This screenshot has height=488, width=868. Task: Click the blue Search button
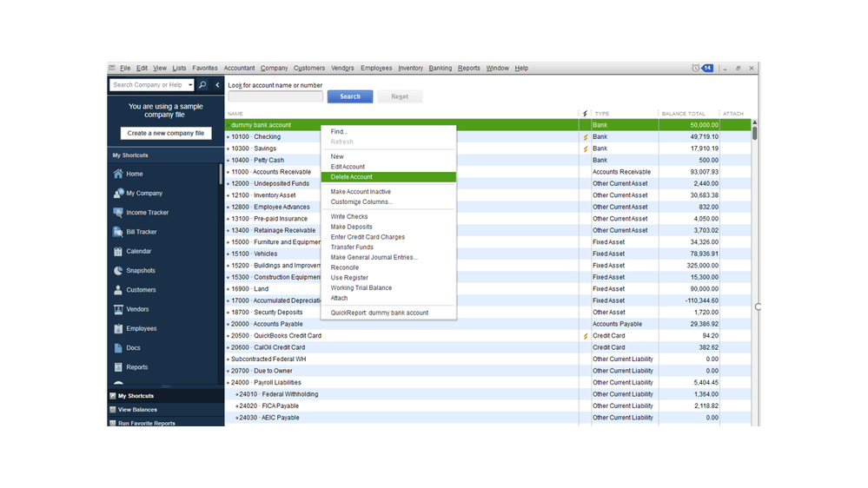click(350, 96)
